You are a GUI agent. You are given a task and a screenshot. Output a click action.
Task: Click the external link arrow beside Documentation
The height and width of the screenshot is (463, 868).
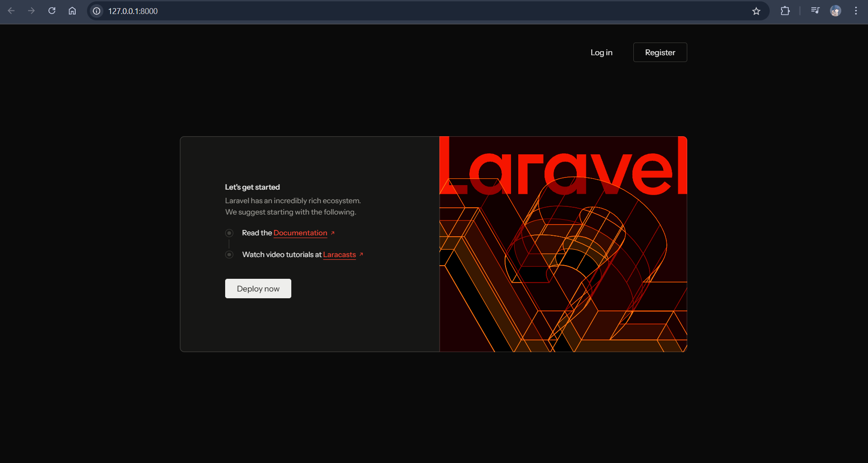pyautogui.click(x=333, y=233)
